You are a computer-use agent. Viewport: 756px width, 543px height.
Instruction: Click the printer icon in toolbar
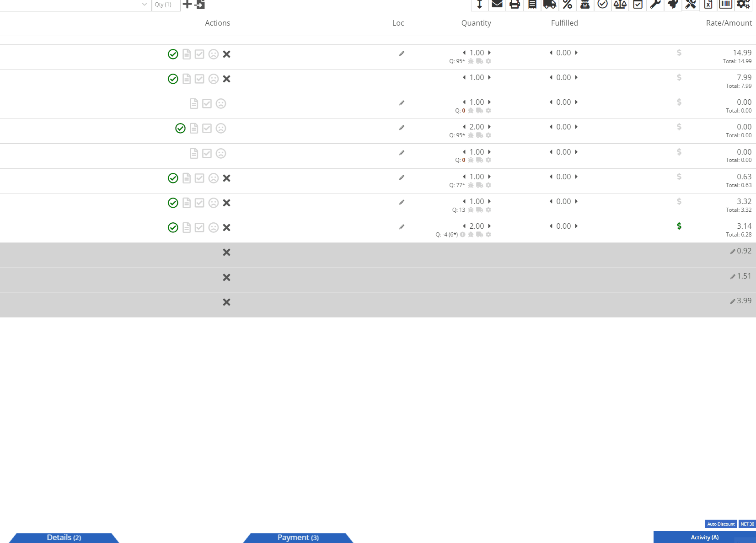coord(515,4)
